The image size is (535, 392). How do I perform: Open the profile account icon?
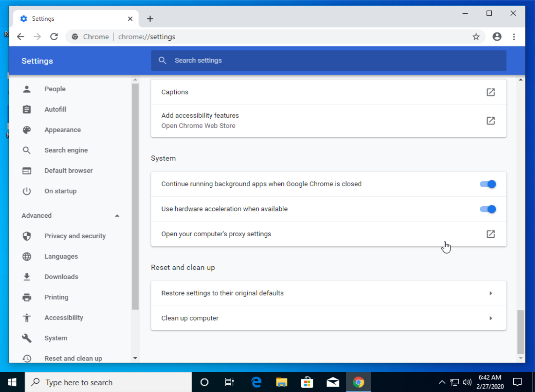pyautogui.click(x=497, y=37)
